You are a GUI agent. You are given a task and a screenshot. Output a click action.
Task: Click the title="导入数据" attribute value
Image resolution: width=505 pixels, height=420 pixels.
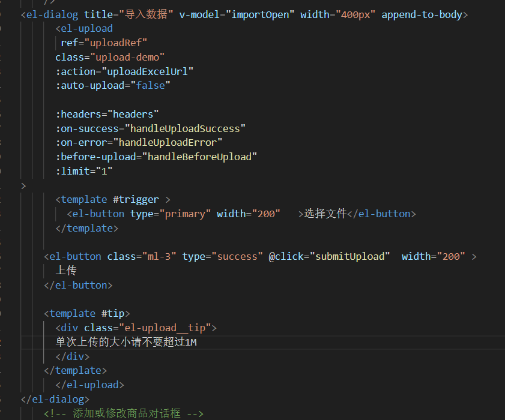(x=146, y=14)
